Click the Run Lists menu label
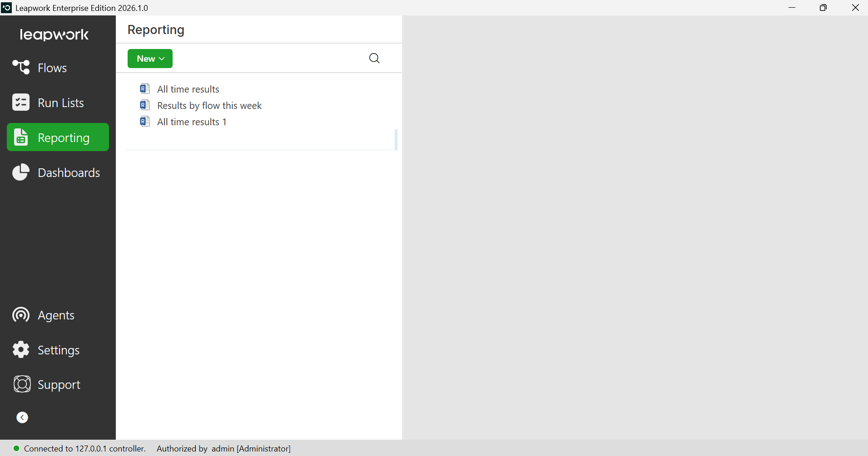The height and width of the screenshot is (456, 868). click(x=61, y=103)
